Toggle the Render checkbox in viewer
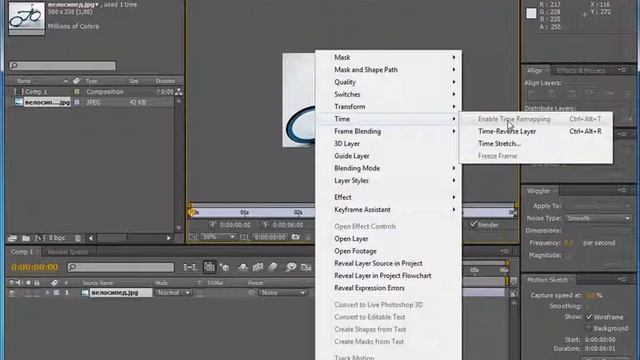Screen dimensions: 640x360 pyautogui.click(x=473, y=224)
